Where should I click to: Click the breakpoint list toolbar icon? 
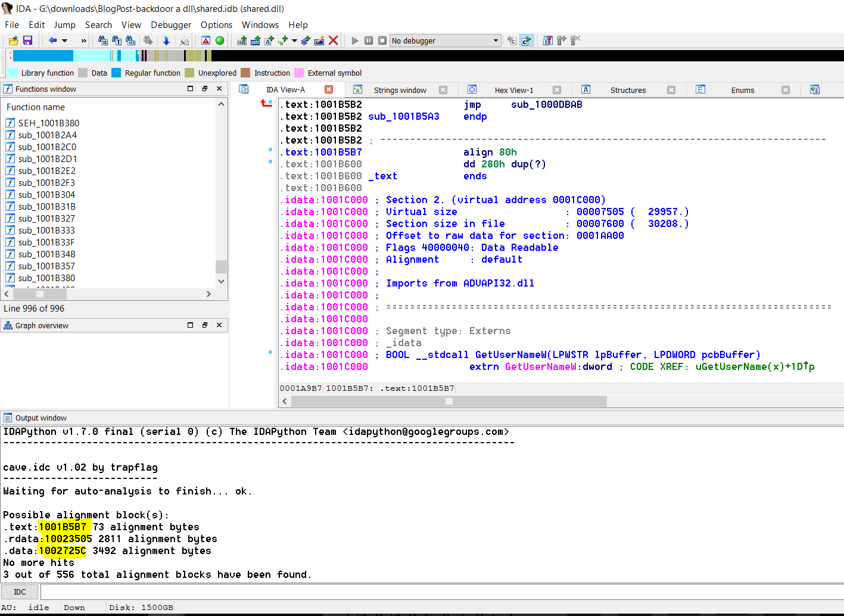point(547,41)
